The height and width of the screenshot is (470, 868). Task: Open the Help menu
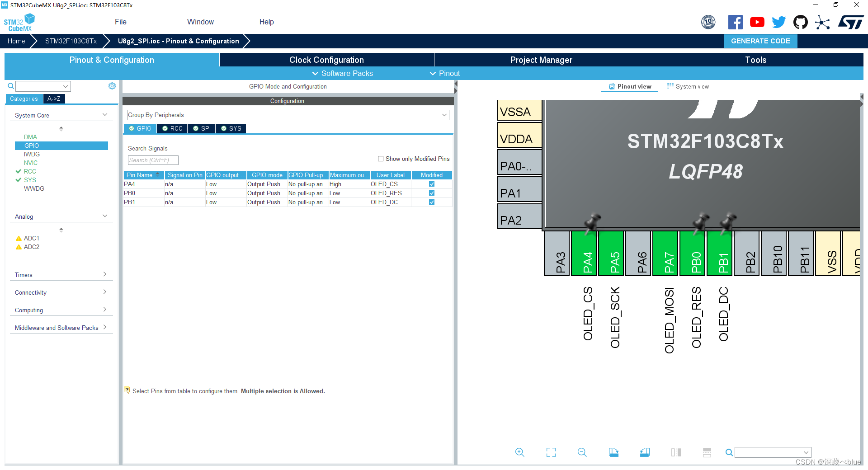click(266, 22)
